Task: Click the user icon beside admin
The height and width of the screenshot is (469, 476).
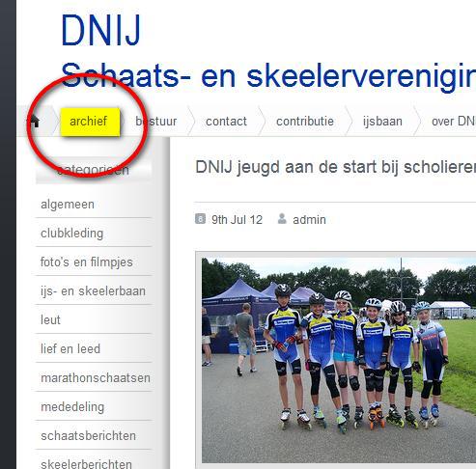Action: tap(282, 219)
